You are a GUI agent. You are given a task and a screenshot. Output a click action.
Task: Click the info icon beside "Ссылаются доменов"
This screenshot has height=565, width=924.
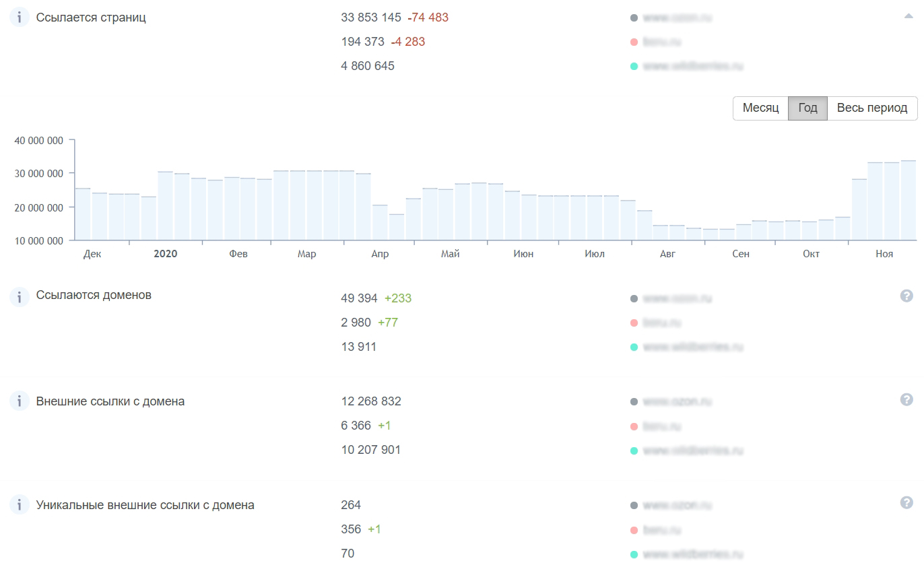click(19, 296)
